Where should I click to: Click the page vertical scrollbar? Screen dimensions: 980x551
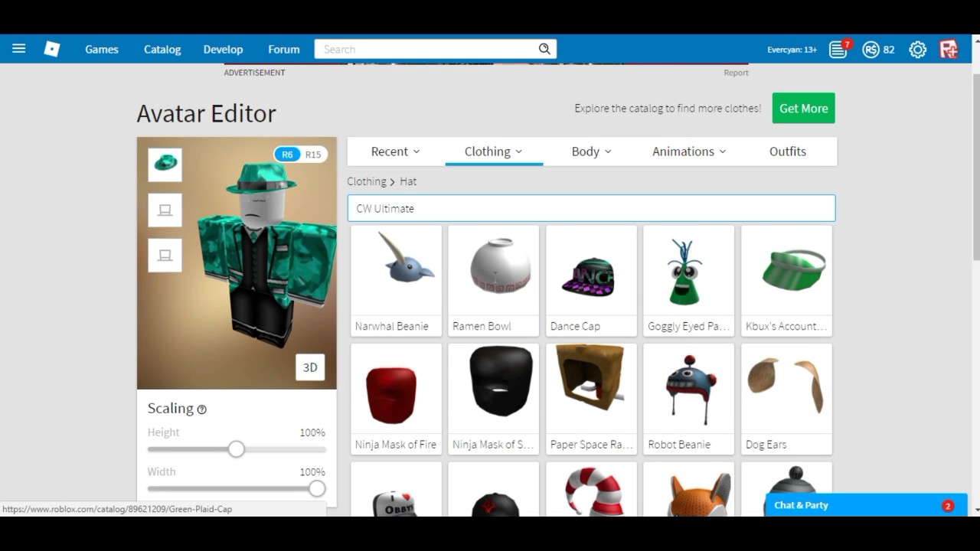point(975,168)
